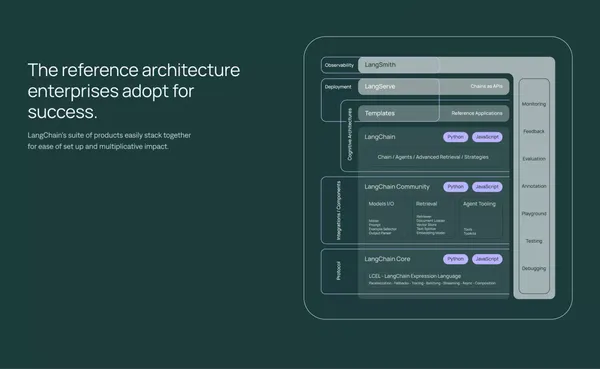600x369 pixels.
Task: Select the LangChain Core title
Action: pyautogui.click(x=387, y=259)
